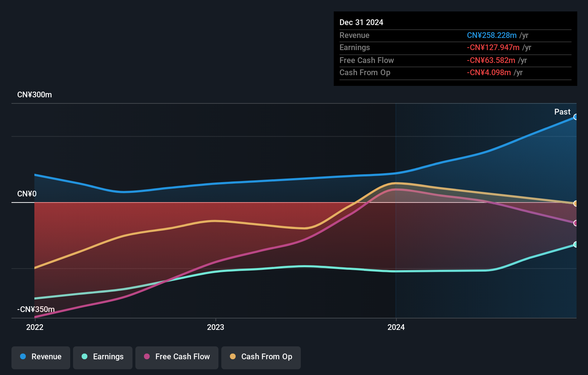Toggle the Free Cash Flow series visibility
Viewport: 588px width, 375px height.
pos(177,357)
